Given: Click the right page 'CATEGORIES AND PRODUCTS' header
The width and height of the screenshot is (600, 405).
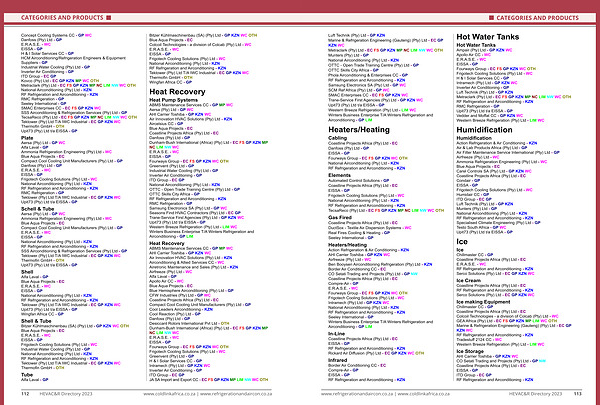Looking at the screenshot, I should click(x=538, y=18).
